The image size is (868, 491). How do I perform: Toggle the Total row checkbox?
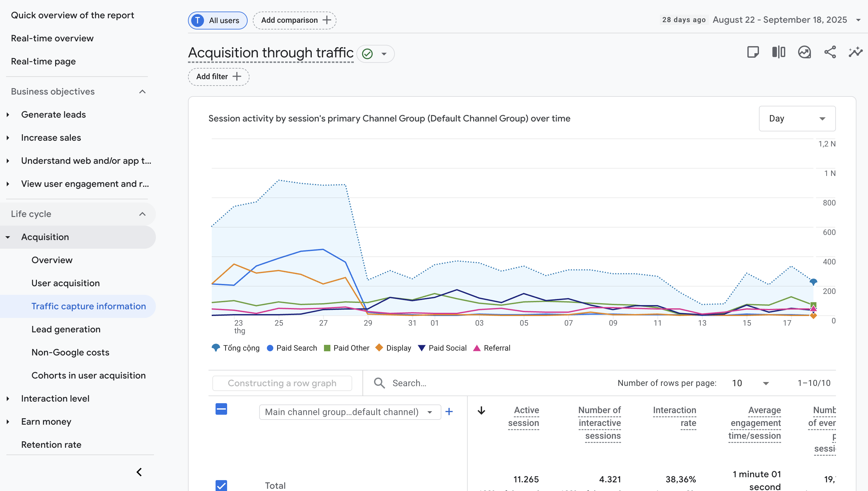(x=221, y=485)
